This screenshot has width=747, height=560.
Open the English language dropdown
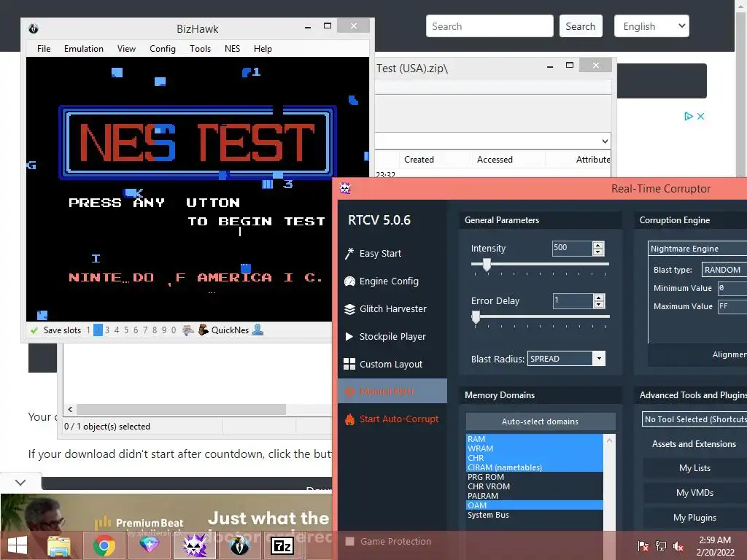pos(651,26)
